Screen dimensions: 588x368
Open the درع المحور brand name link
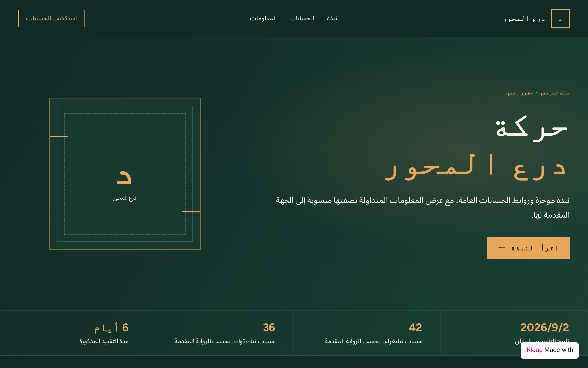(524, 19)
